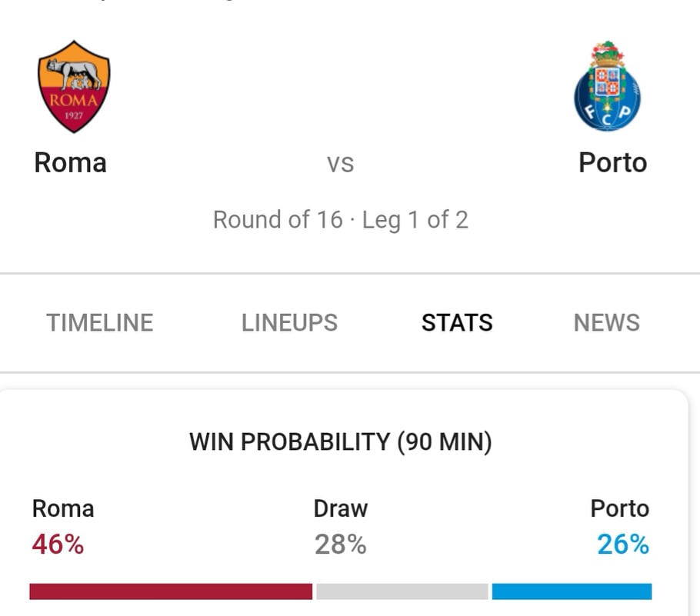This screenshot has width=700, height=616.
Task: Open the NEWS tab
Action: pyautogui.click(x=607, y=323)
